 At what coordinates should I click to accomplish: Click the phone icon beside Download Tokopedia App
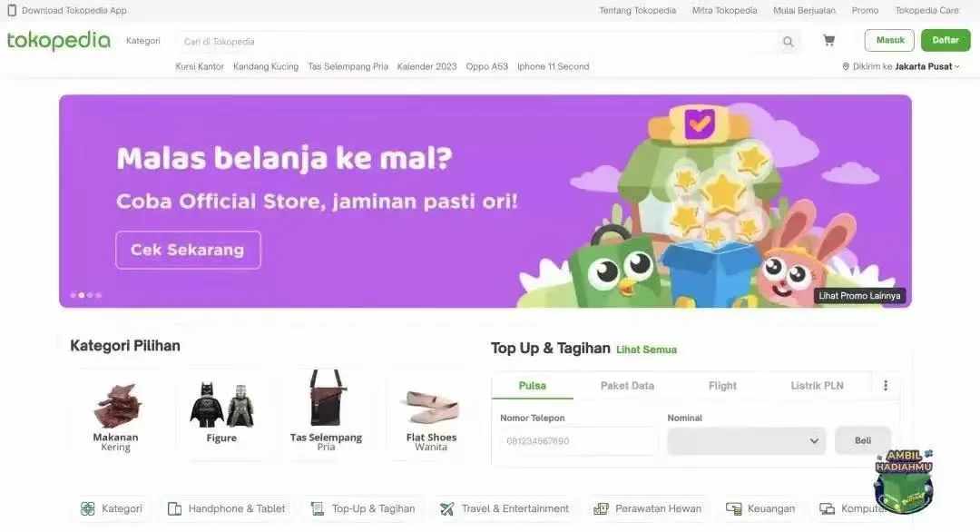pos(11,10)
